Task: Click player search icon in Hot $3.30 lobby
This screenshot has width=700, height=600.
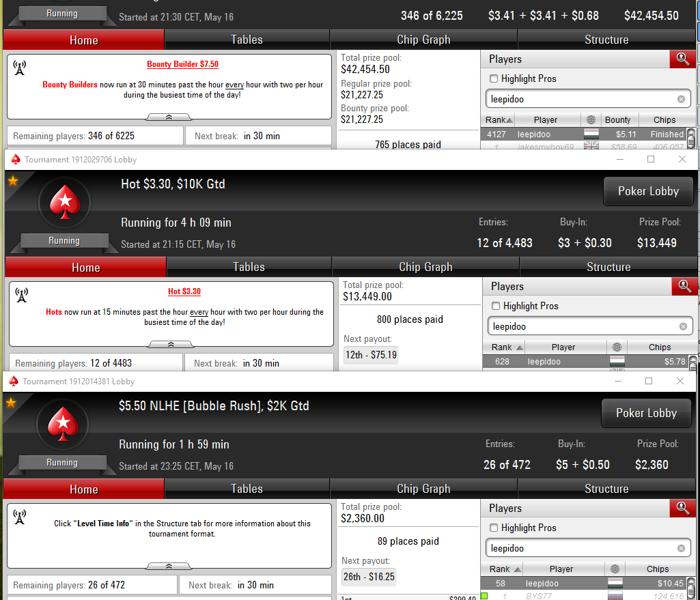Action: point(684,286)
